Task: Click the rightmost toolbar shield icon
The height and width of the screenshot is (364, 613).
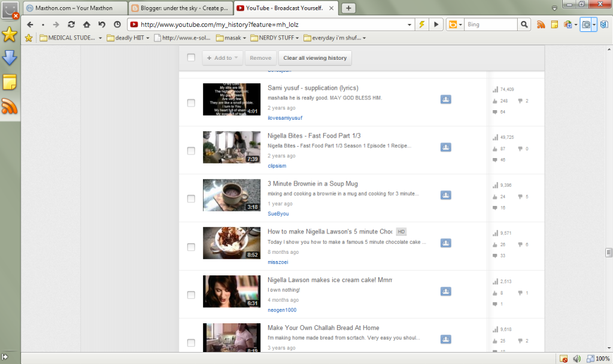Action: click(604, 25)
